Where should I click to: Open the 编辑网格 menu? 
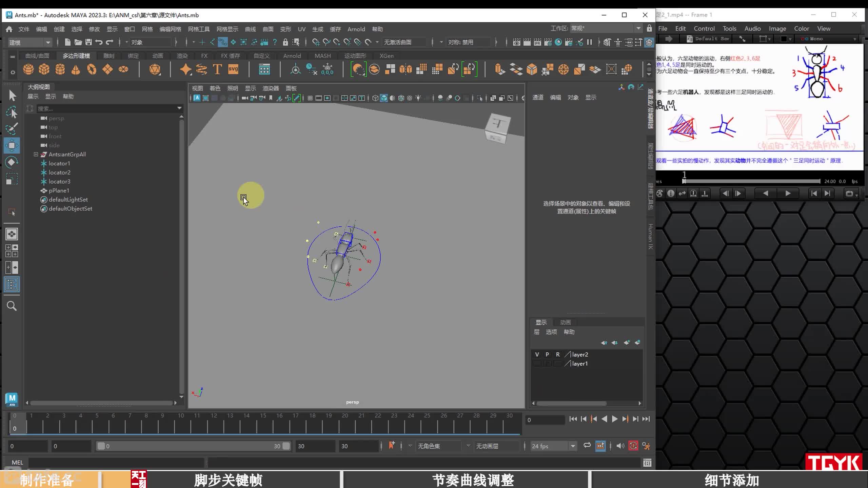(170, 29)
